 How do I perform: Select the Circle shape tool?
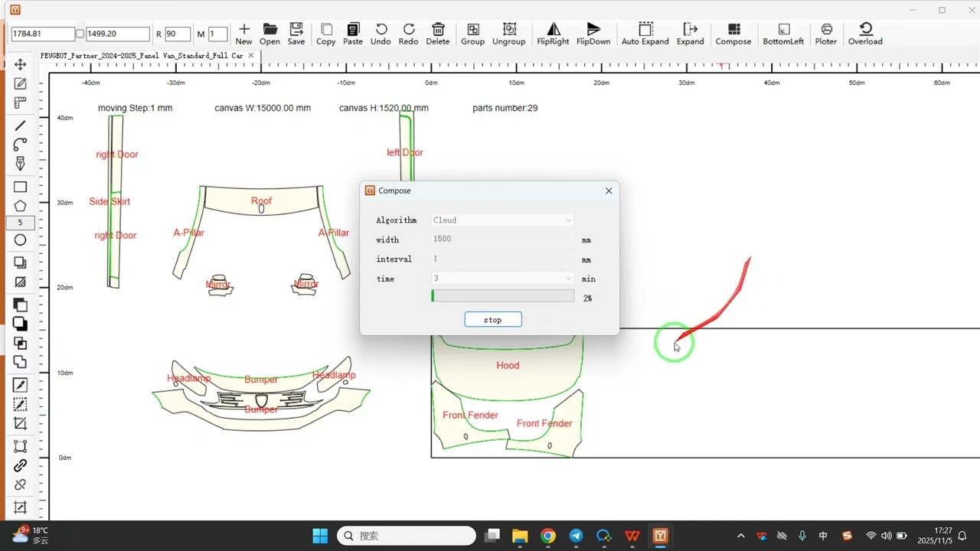coord(20,240)
